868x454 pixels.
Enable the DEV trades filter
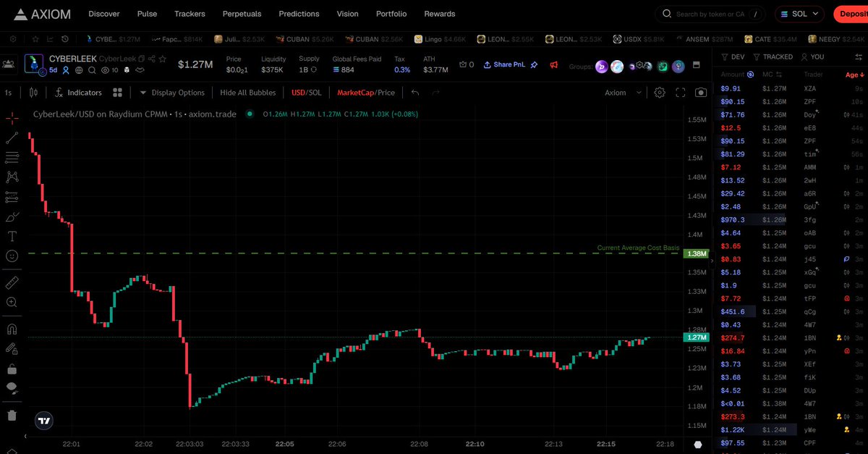coord(733,56)
